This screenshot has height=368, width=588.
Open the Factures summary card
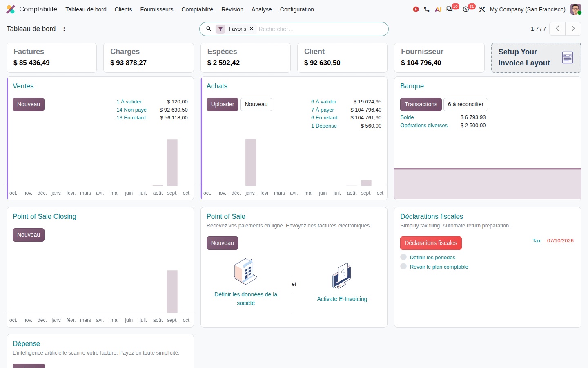51,58
